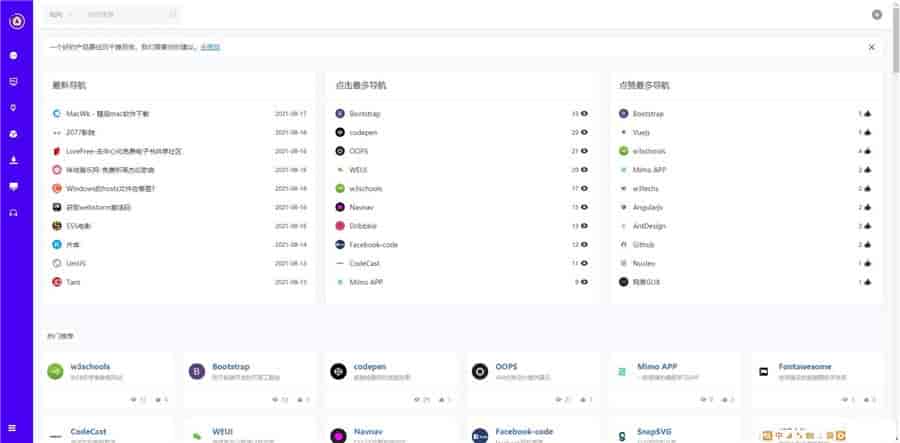
Task: Open the user avatar menu at top right
Action: 876,15
